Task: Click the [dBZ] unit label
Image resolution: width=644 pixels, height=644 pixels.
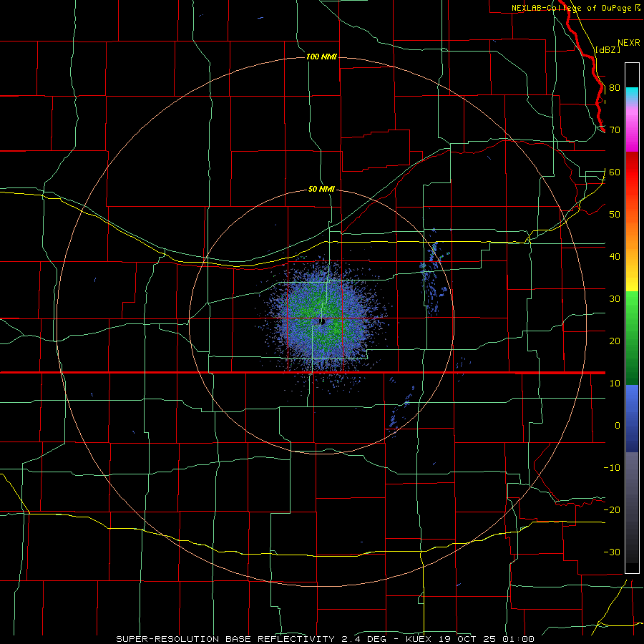Action: [x=608, y=49]
